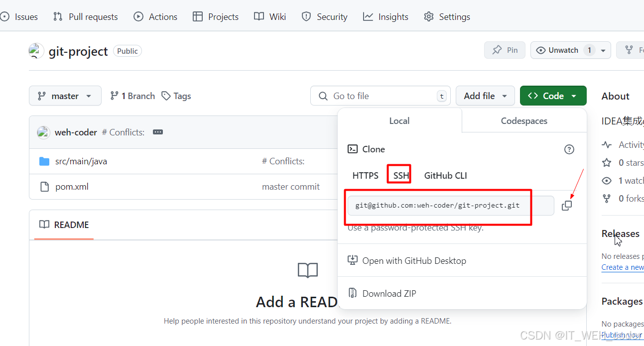Click the pom.xml file icon
The height and width of the screenshot is (346, 644).
44,187
